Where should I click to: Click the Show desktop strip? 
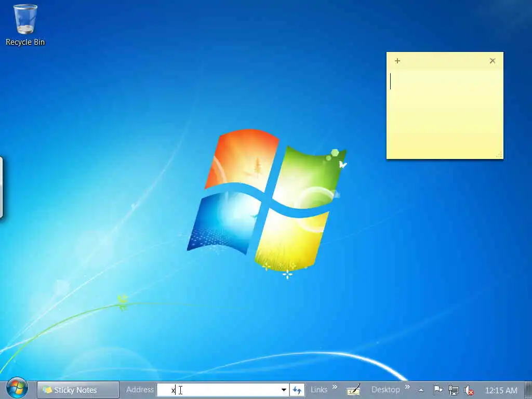528,390
